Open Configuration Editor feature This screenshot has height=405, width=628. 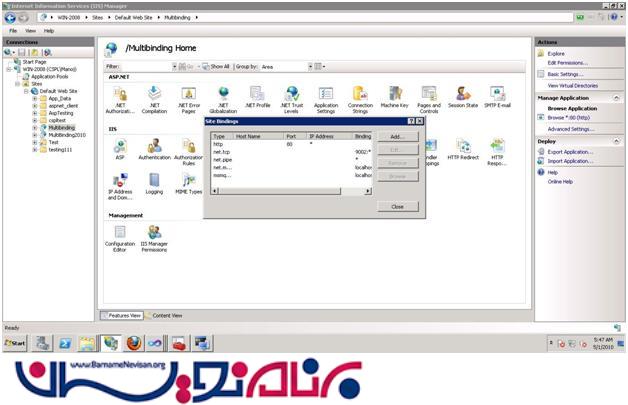click(x=120, y=239)
